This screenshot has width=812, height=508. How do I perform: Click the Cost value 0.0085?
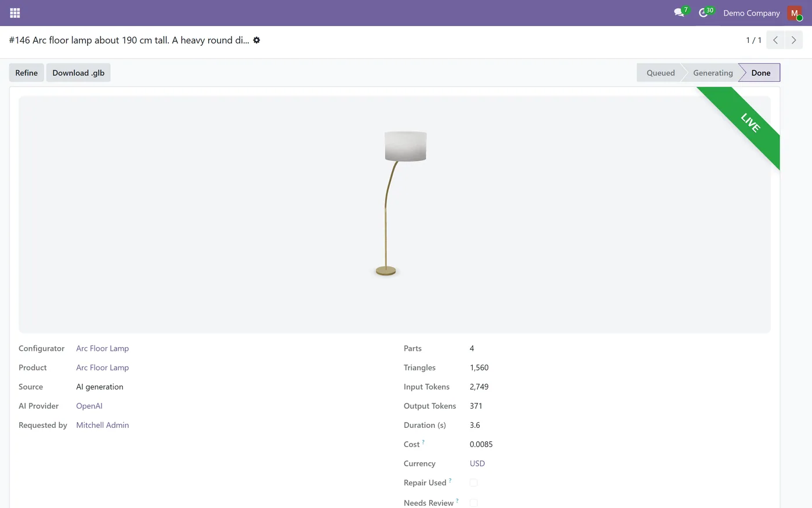(481, 444)
